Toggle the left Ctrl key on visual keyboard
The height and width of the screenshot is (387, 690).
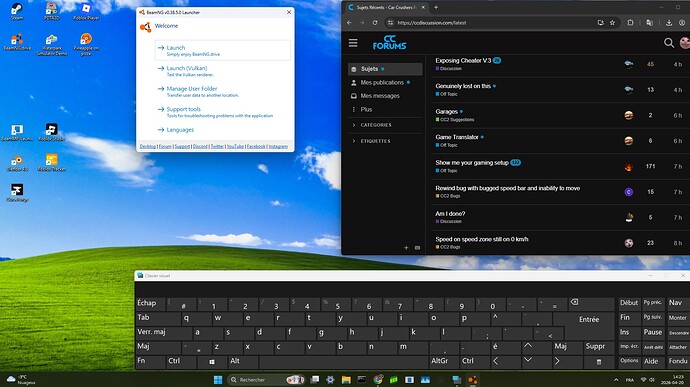[x=180, y=361]
